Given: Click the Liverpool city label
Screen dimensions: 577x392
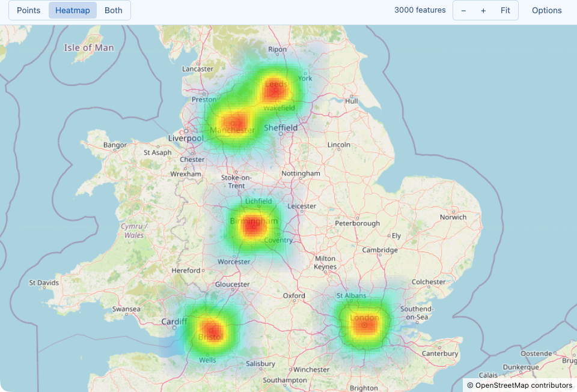Looking at the screenshot, I should click(x=186, y=138).
